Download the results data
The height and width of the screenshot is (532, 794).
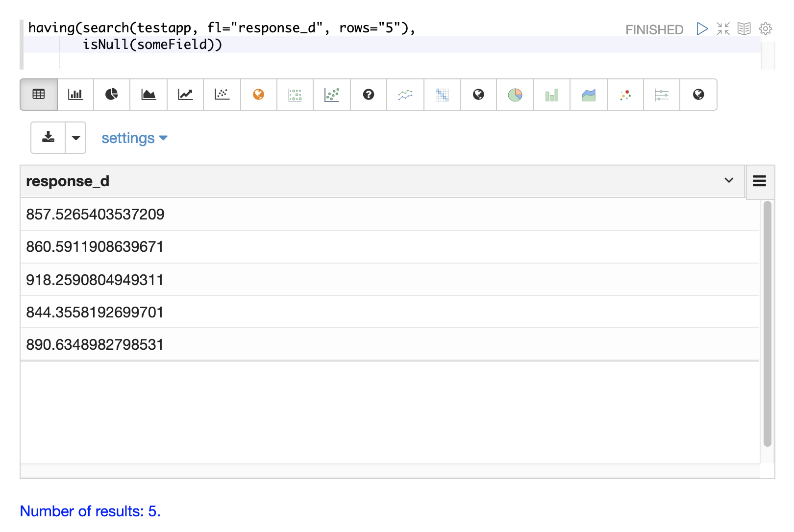48,138
